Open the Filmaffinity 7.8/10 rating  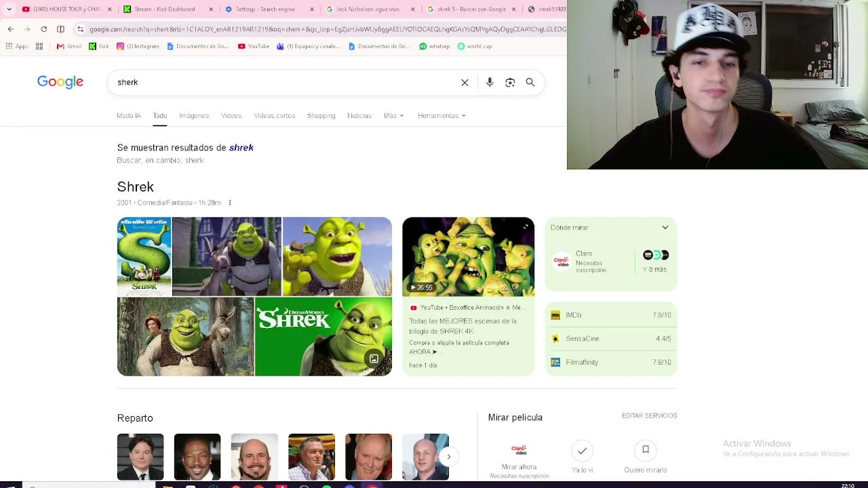pos(611,363)
